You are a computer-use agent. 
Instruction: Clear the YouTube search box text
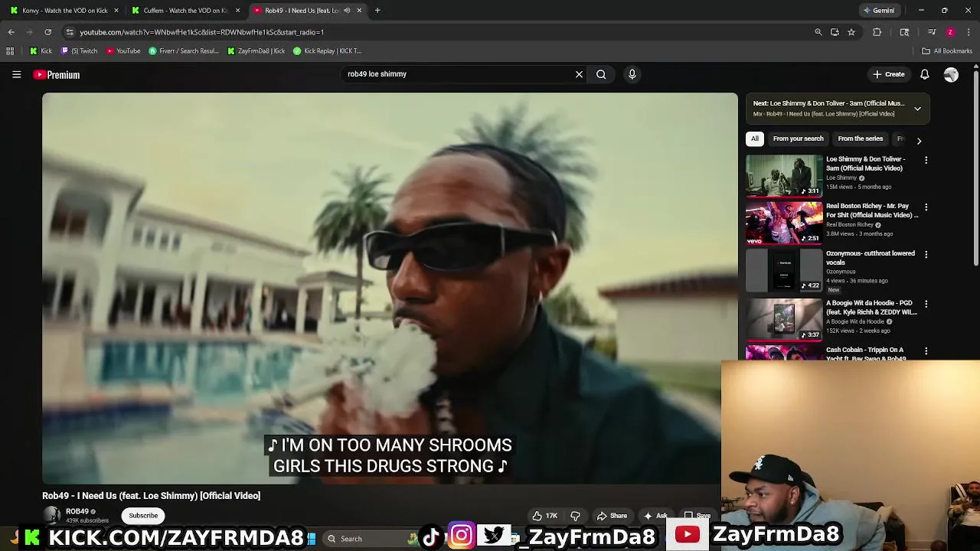[579, 74]
